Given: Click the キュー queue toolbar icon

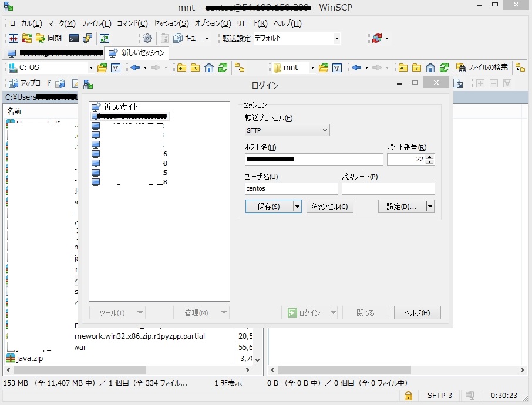Looking at the screenshot, I should pyautogui.click(x=187, y=38).
